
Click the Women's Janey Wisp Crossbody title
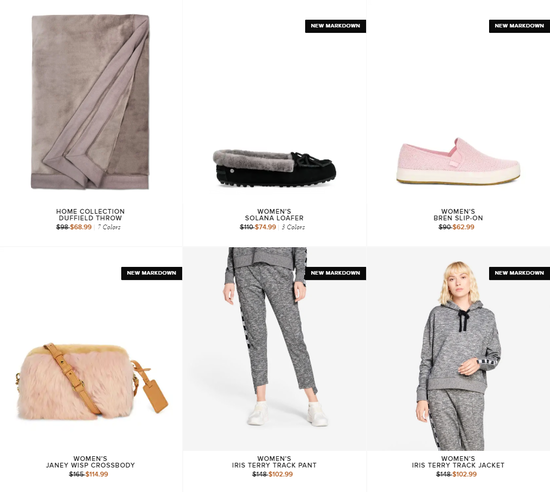(90, 462)
